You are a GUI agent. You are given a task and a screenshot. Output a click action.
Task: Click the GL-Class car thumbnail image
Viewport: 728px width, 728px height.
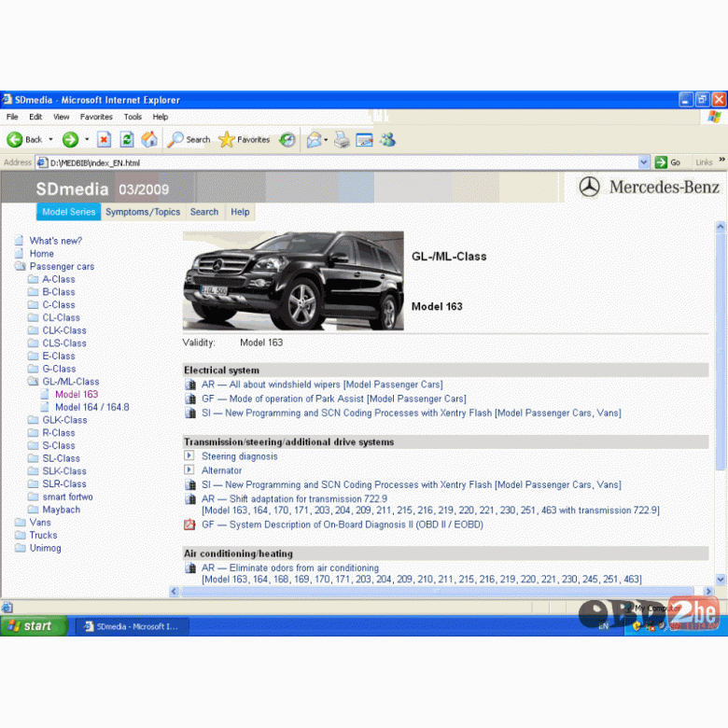(x=293, y=281)
